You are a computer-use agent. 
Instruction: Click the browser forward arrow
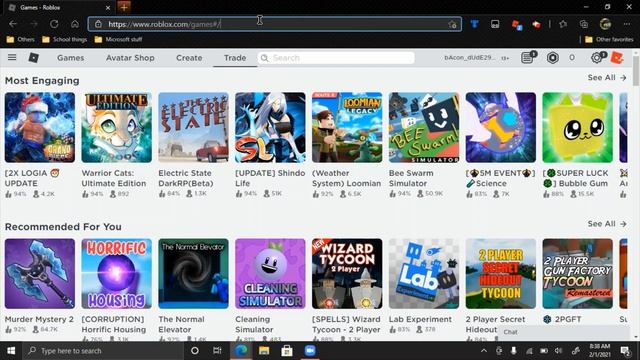(33, 24)
